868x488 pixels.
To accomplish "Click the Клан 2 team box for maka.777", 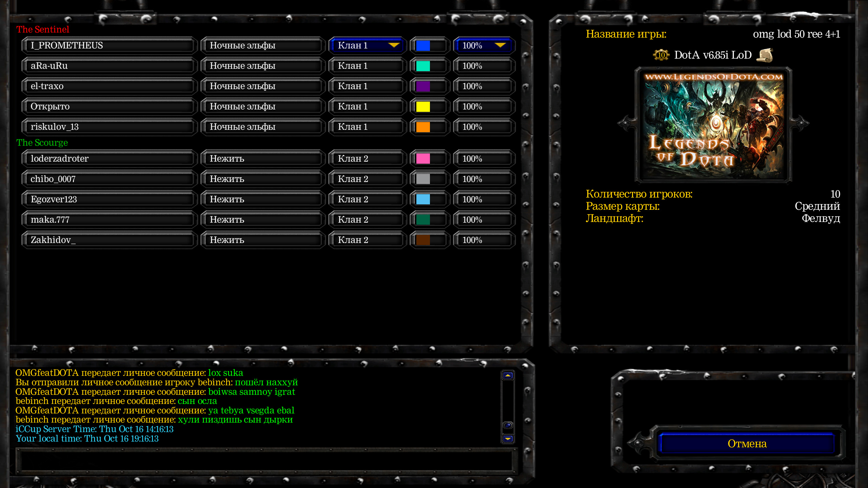I will click(368, 220).
